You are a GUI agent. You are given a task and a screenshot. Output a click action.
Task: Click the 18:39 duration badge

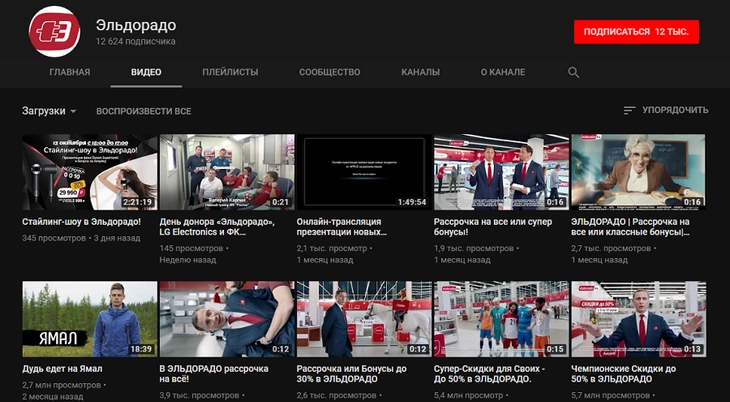141,349
